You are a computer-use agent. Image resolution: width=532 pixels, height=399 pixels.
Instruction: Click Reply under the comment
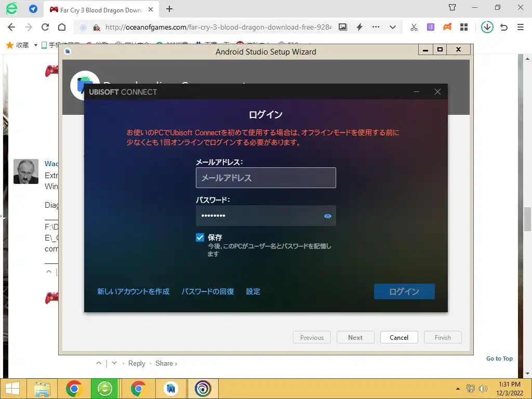pyautogui.click(x=137, y=363)
